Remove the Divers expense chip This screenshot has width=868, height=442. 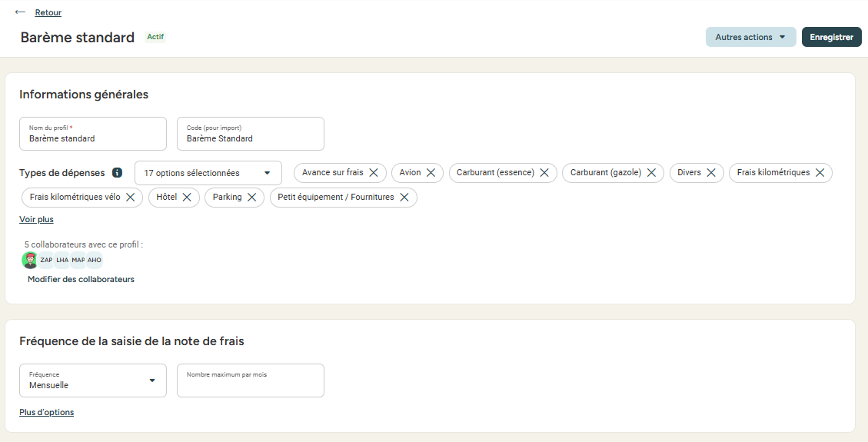pos(711,173)
